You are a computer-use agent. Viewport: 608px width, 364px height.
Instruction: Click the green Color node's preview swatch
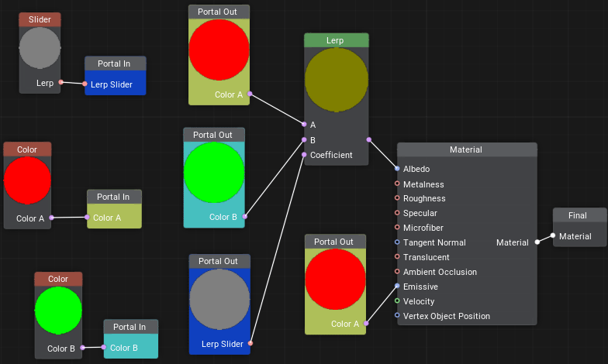[58, 310]
